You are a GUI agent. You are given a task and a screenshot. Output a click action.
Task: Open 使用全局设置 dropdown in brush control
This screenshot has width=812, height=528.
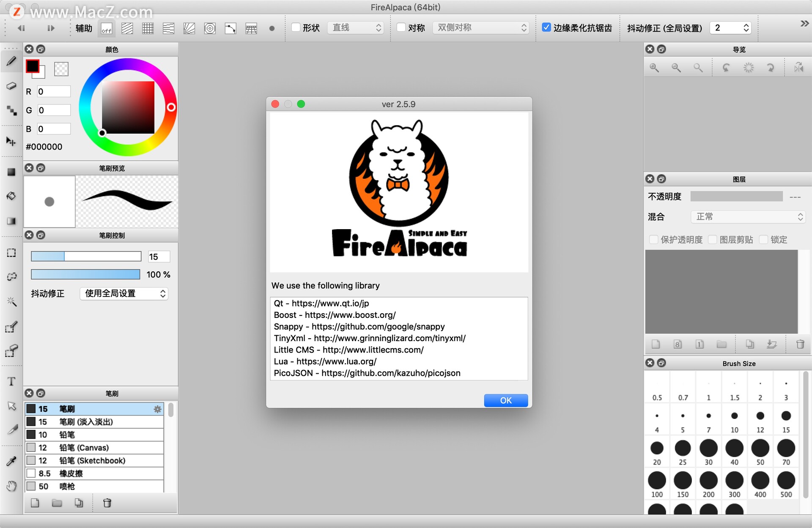click(124, 293)
